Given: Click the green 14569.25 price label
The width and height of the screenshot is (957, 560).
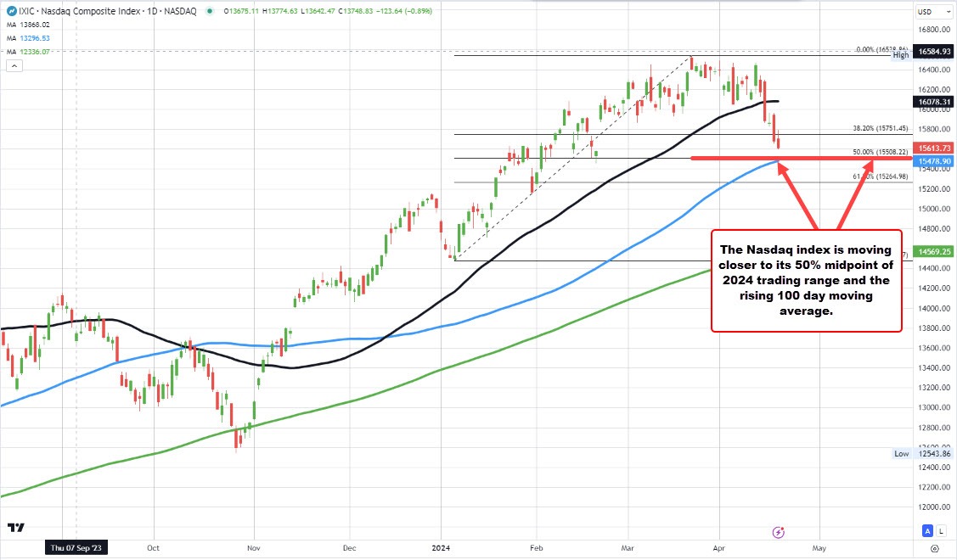Looking at the screenshot, I should [x=932, y=251].
